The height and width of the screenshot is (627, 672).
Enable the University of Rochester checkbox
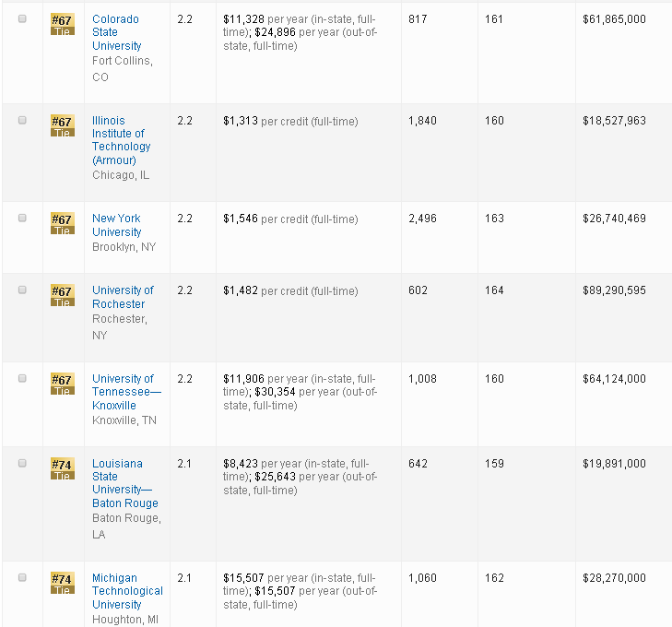coord(22,290)
